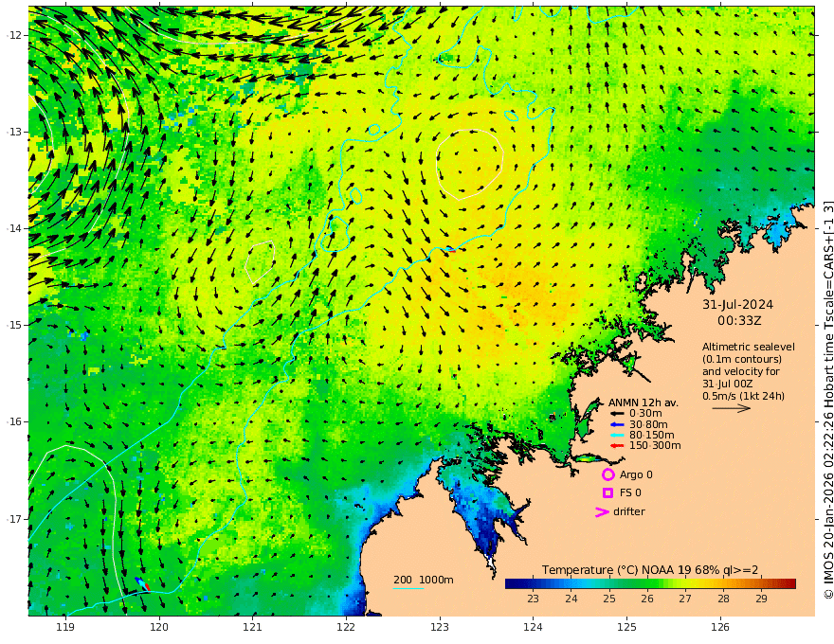Image resolution: width=834 pixels, height=644 pixels.
Task: Click the longitude axis label "123"
Action: click(440, 628)
